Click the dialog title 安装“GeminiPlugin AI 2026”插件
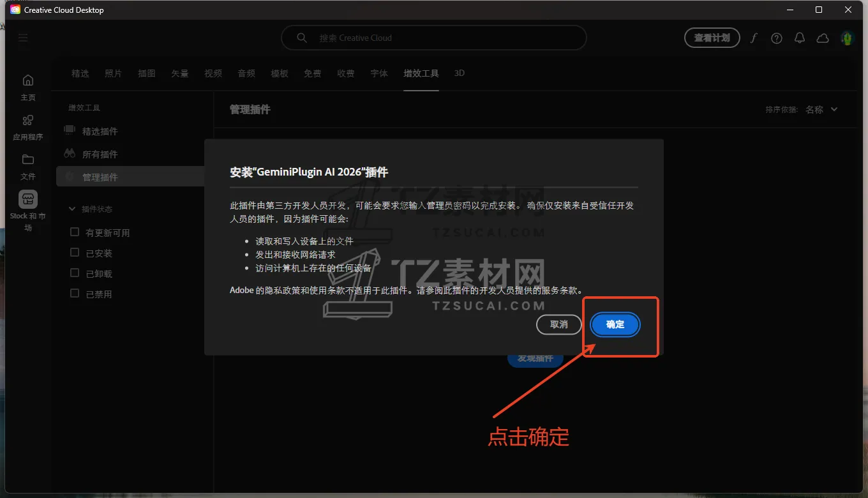 pos(309,172)
